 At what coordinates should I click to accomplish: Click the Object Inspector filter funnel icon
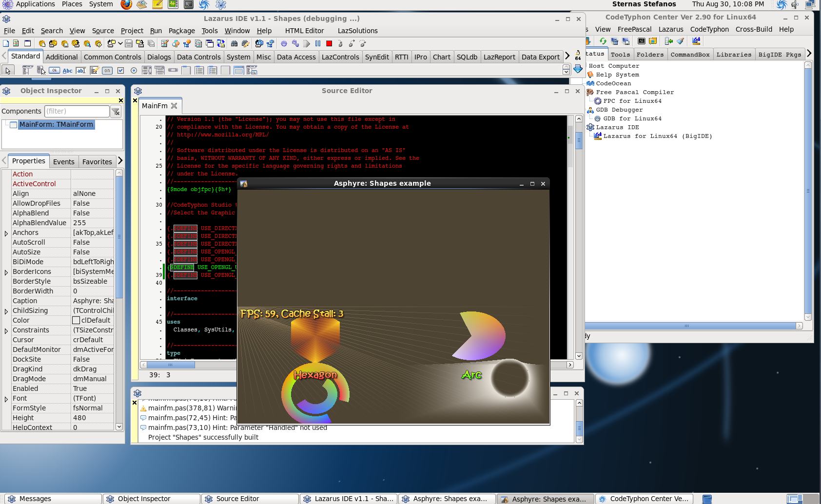[x=116, y=112]
